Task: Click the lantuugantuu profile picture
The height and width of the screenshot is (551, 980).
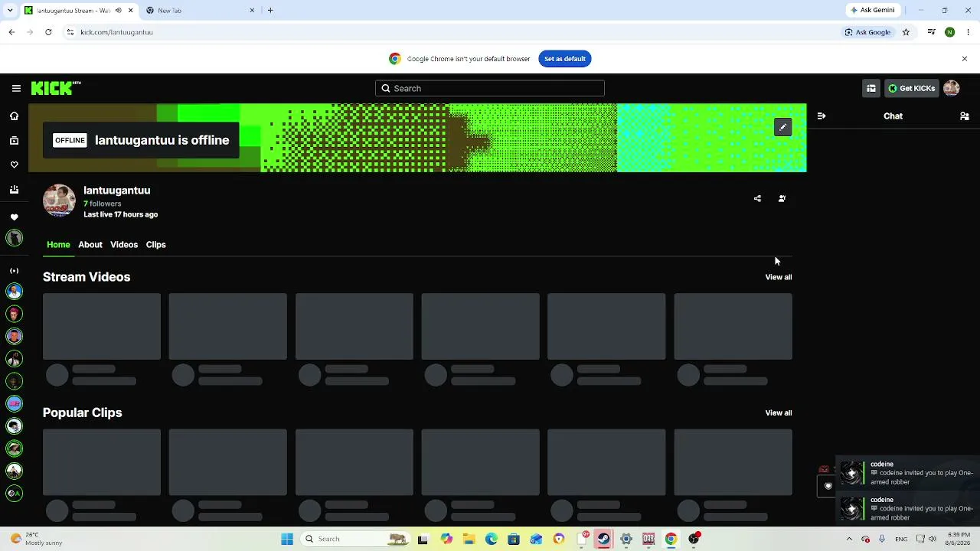Action: (59, 201)
